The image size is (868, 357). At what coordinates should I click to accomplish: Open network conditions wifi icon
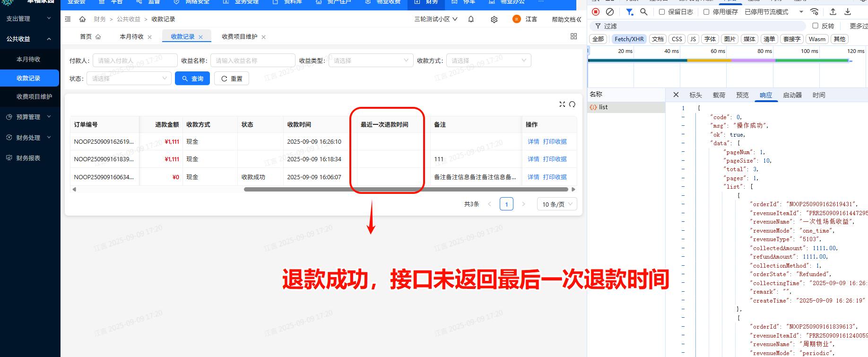click(x=815, y=12)
